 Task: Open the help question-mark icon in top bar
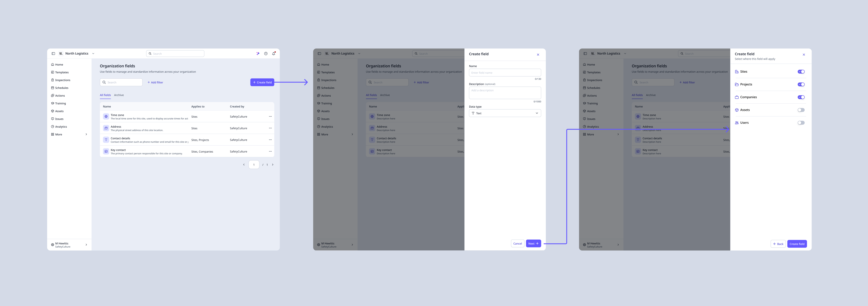point(266,54)
